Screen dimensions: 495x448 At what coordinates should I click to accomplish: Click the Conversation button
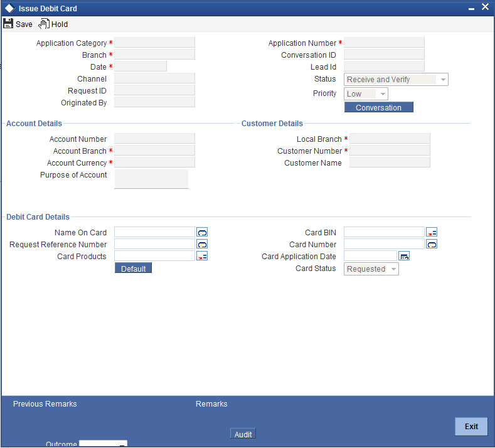pyautogui.click(x=378, y=107)
